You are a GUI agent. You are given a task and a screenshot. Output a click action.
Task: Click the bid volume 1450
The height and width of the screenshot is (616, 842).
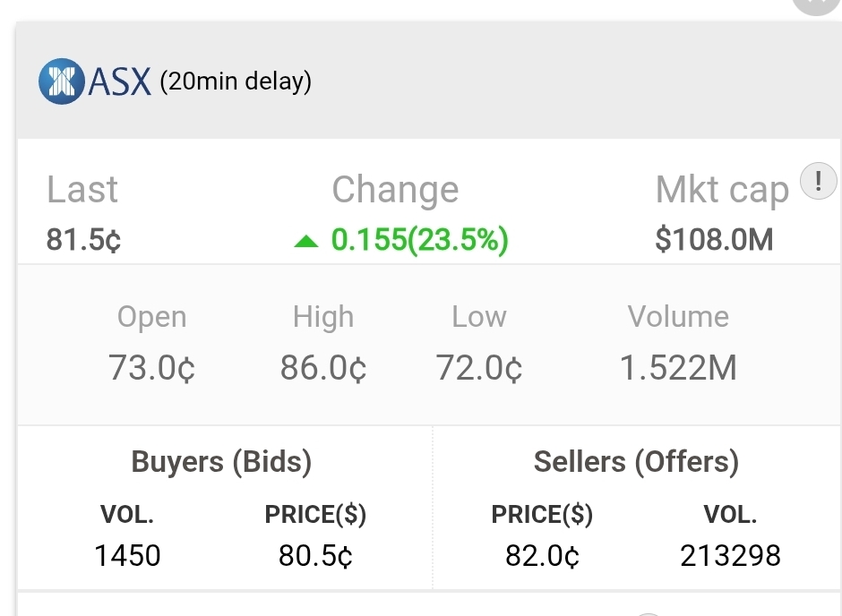click(127, 556)
